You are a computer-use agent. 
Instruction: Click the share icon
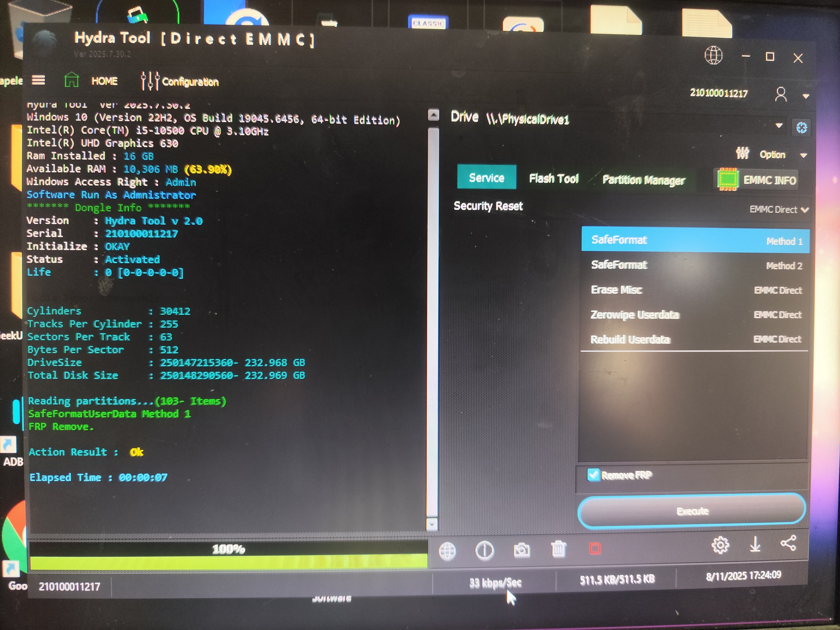[788, 543]
